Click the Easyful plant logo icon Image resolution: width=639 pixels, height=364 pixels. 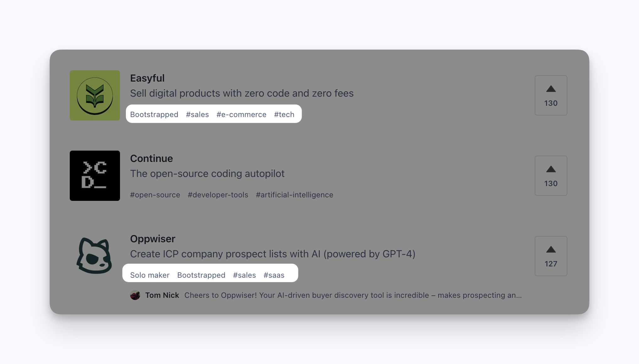click(x=95, y=95)
